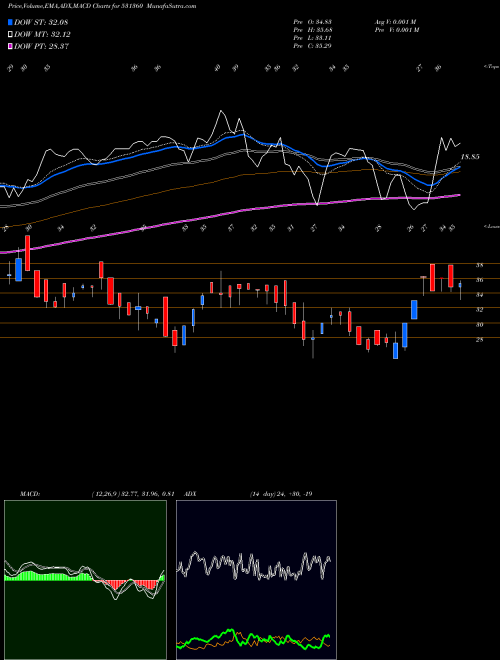
Task: Open the dark blue ADX indicator panel
Action: (256, 580)
